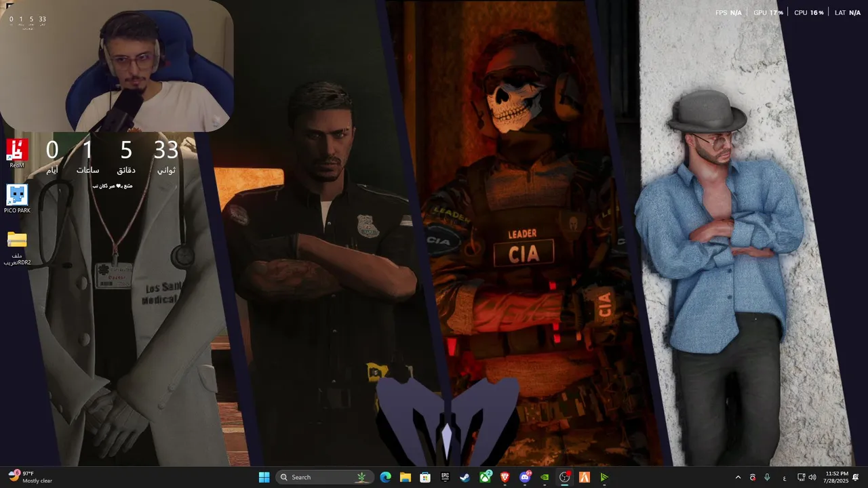Open network settings from tray icon
The width and height of the screenshot is (868, 488).
coord(801,477)
